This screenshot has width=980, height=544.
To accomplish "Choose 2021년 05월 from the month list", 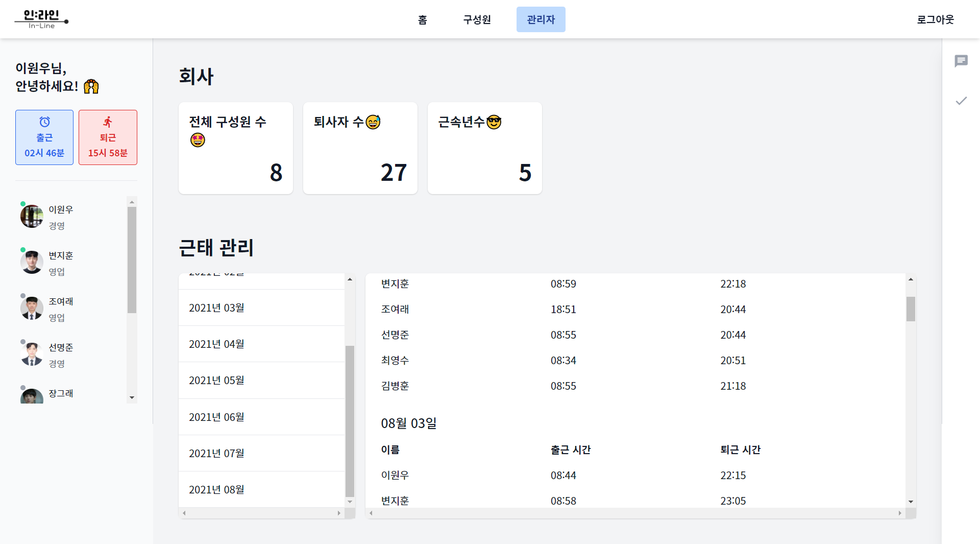I will pyautogui.click(x=216, y=380).
